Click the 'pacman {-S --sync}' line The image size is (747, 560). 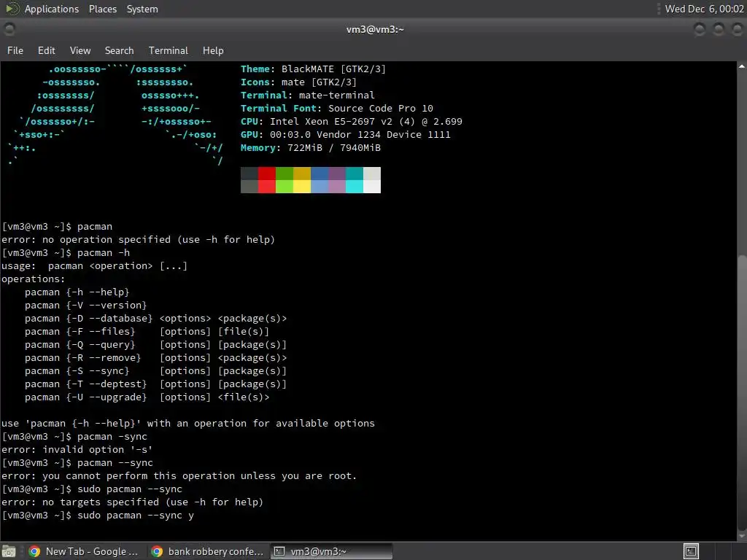[156, 371]
